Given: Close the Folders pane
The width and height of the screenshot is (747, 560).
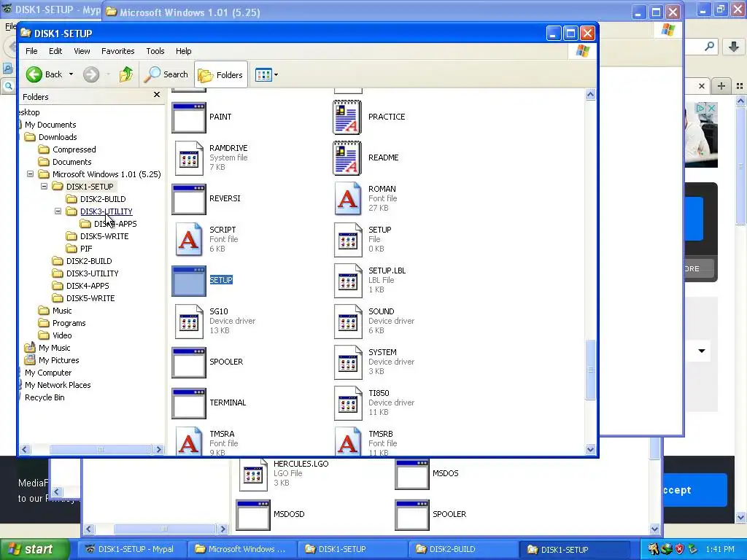Looking at the screenshot, I should pos(157,95).
